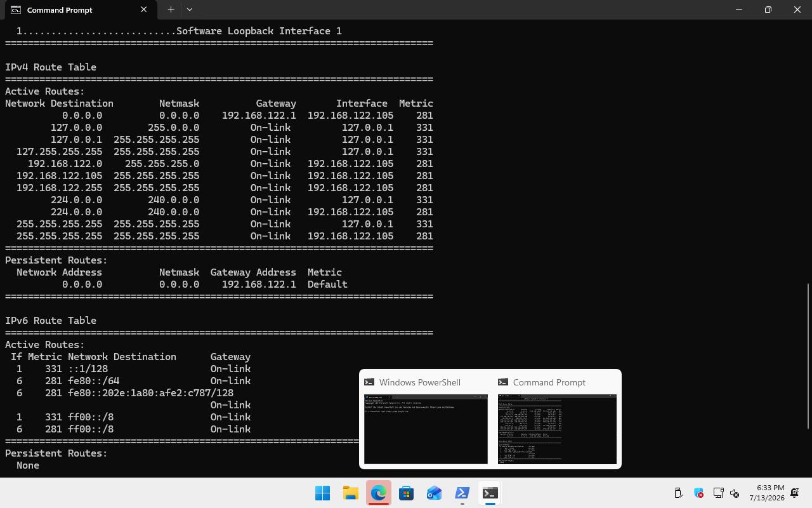
Task: Minimize the terminal window
Action: point(738,10)
